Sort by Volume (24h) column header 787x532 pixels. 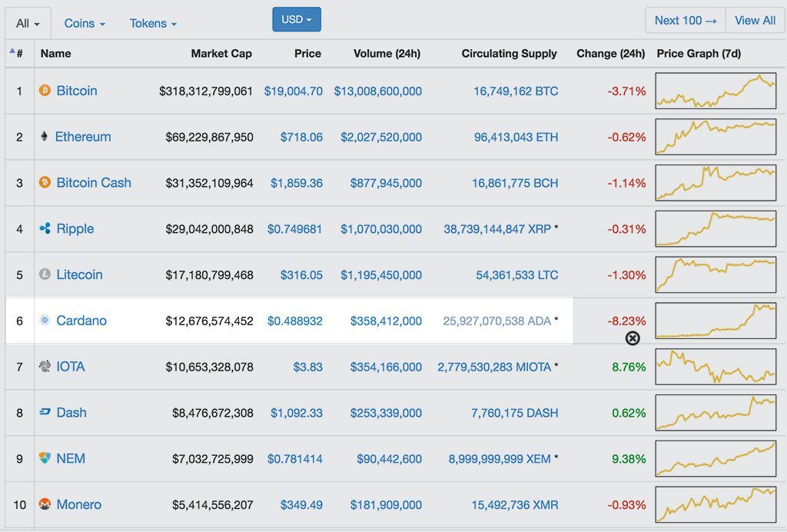[387, 53]
